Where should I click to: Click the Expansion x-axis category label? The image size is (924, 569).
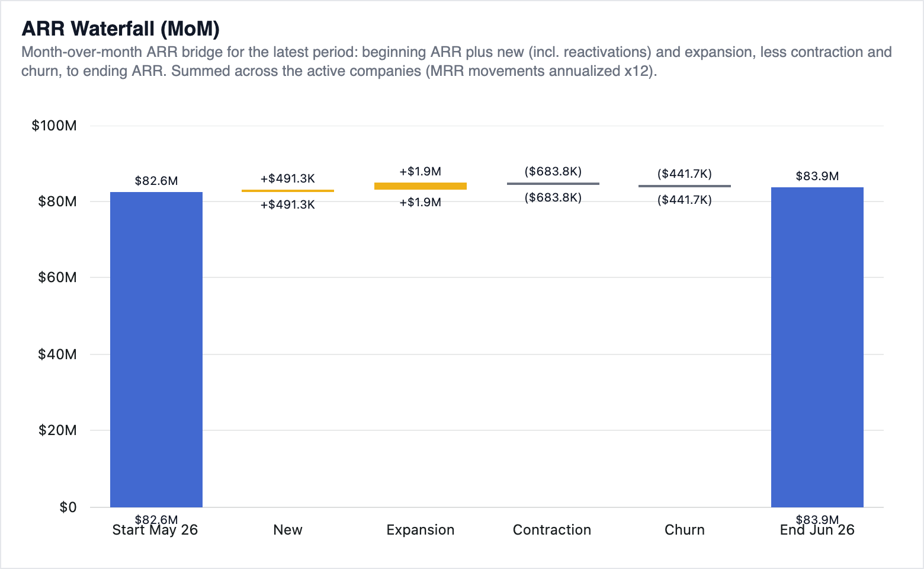pos(421,530)
